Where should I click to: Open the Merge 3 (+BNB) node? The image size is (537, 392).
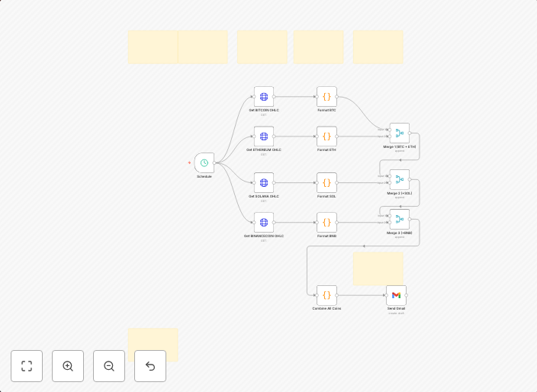click(x=399, y=219)
